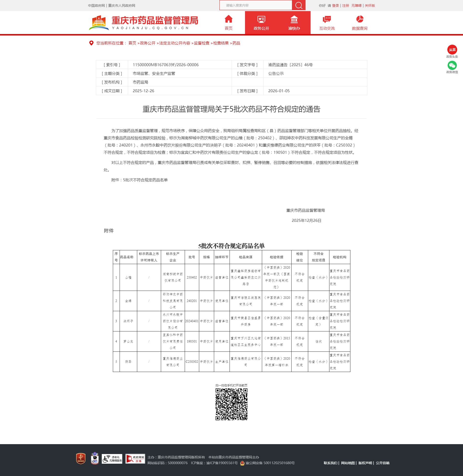This screenshot has height=476, width=463.
Task: Switch to 关怀版 mode
Action: point(370,6)
